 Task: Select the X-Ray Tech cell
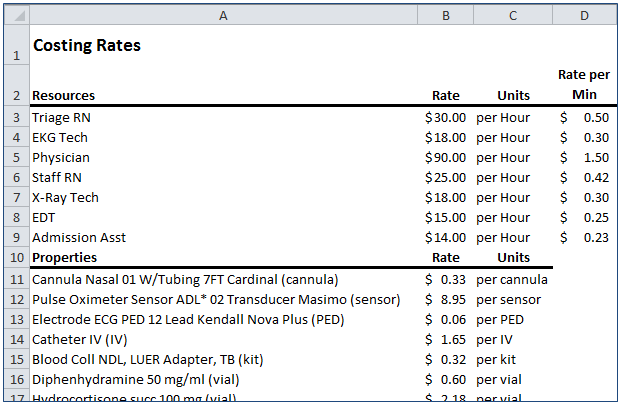(223, 197)
